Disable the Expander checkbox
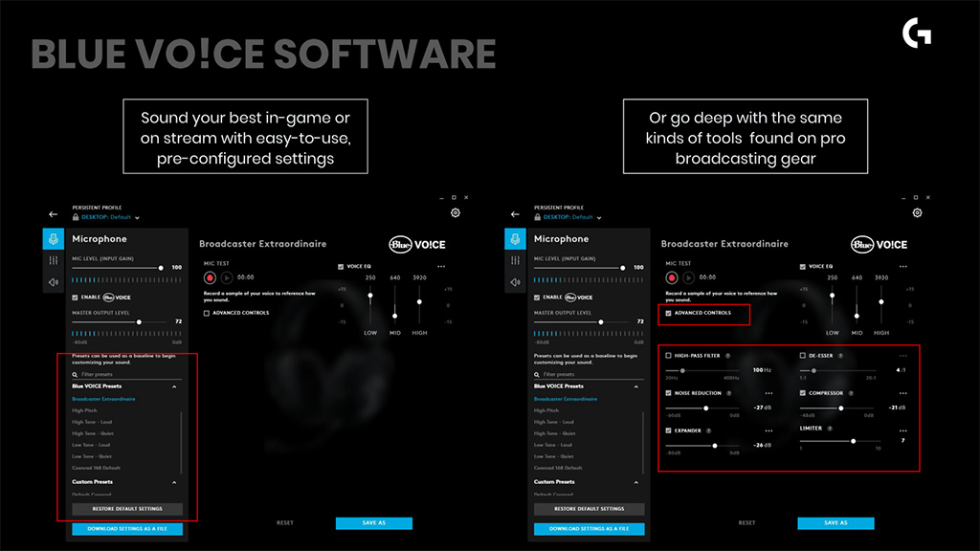The image size is (980, 551). pyautogui.click(x=668, y=430)
